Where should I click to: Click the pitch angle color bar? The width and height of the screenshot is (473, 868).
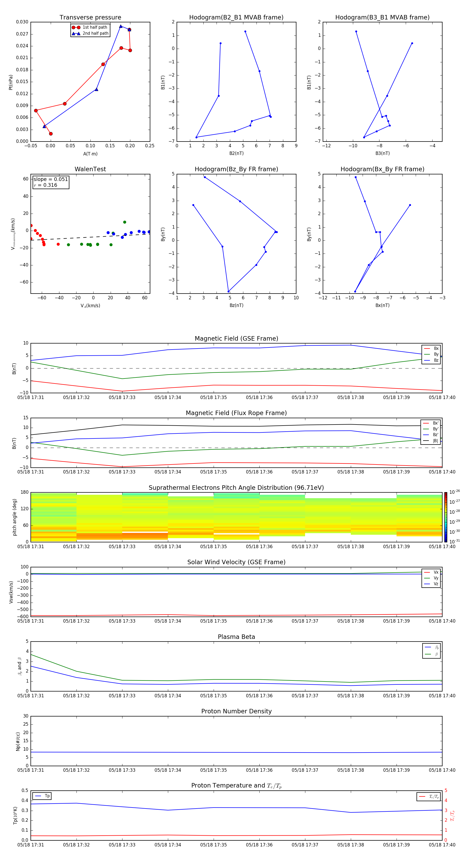446,517
